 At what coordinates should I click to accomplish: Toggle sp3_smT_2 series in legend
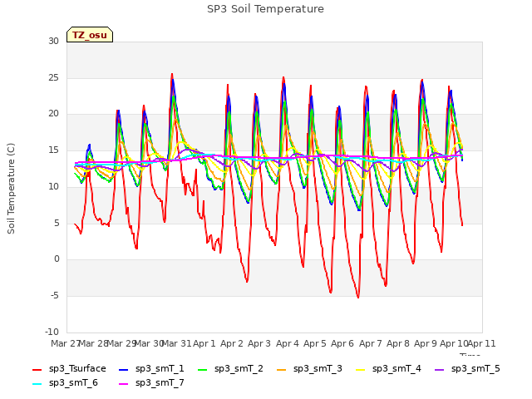click(230, 369)
